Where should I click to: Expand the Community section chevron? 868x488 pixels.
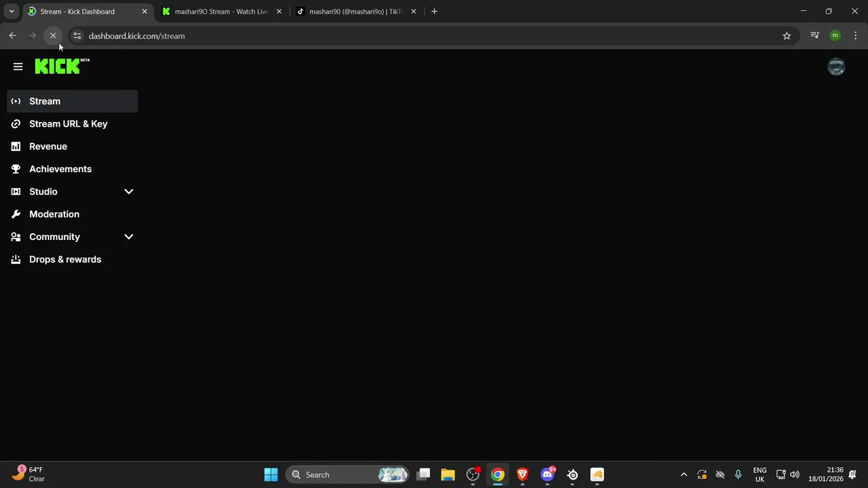pos(129,237)
